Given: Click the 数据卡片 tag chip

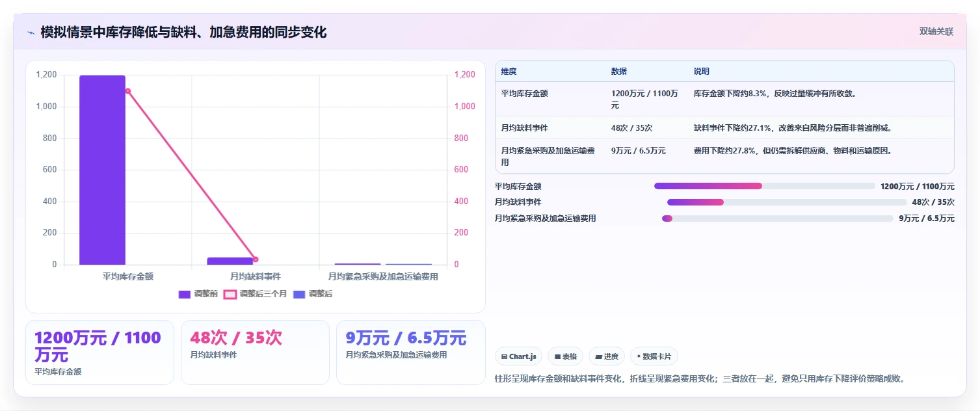Looking at the screenshot, I should (654, 356).
